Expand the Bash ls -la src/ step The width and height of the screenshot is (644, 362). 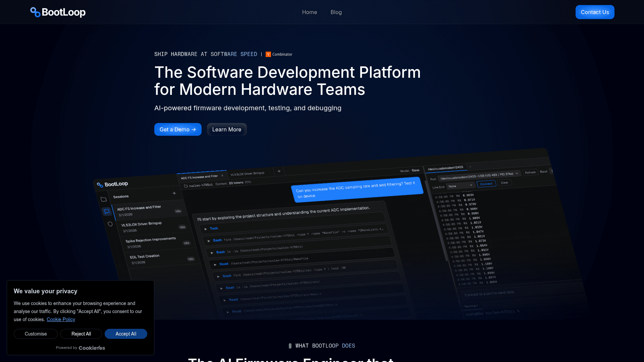coord(221,288)
